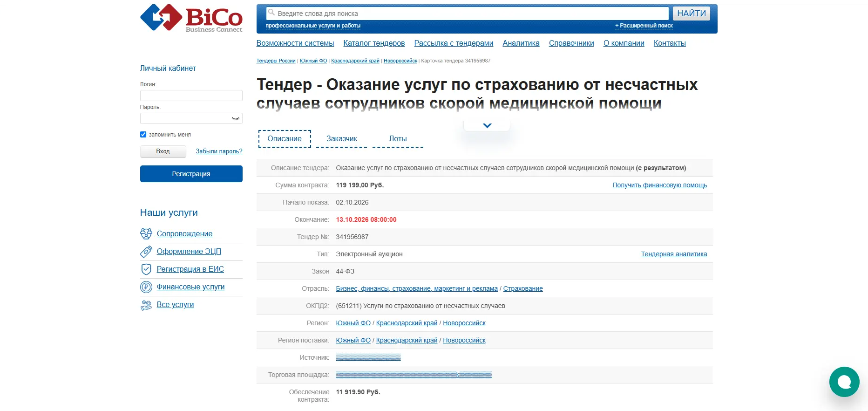Click the search magnifier icon

pos(271,13)
